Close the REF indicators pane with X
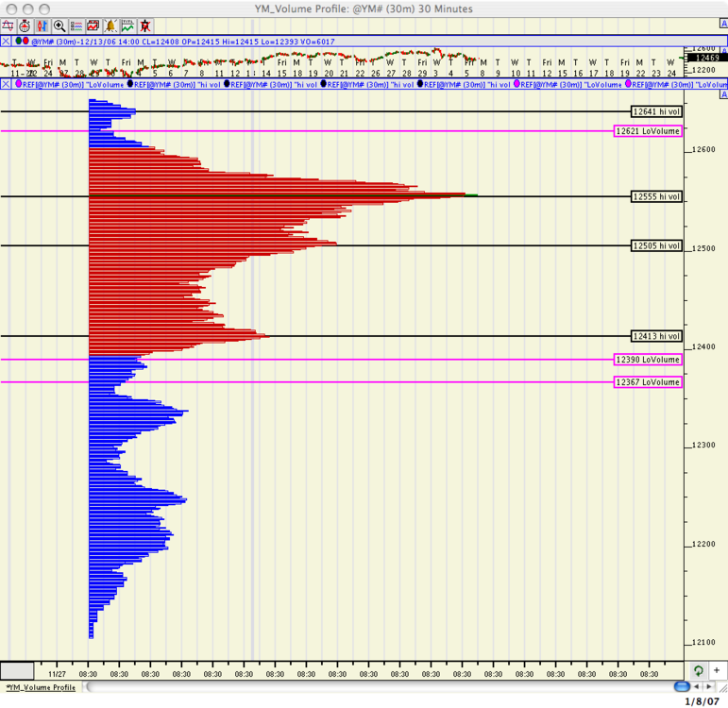The image size is (728, 708). [6, 84]
